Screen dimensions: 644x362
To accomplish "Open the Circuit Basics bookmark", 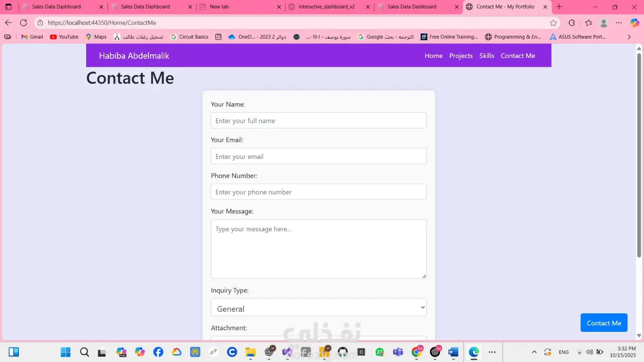I will [x=190, y=37].
